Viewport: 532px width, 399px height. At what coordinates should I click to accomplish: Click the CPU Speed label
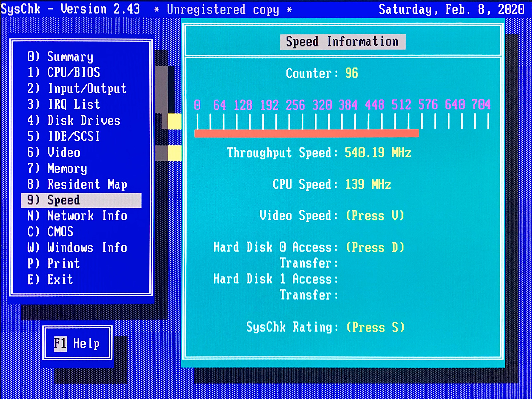point(305,184)
